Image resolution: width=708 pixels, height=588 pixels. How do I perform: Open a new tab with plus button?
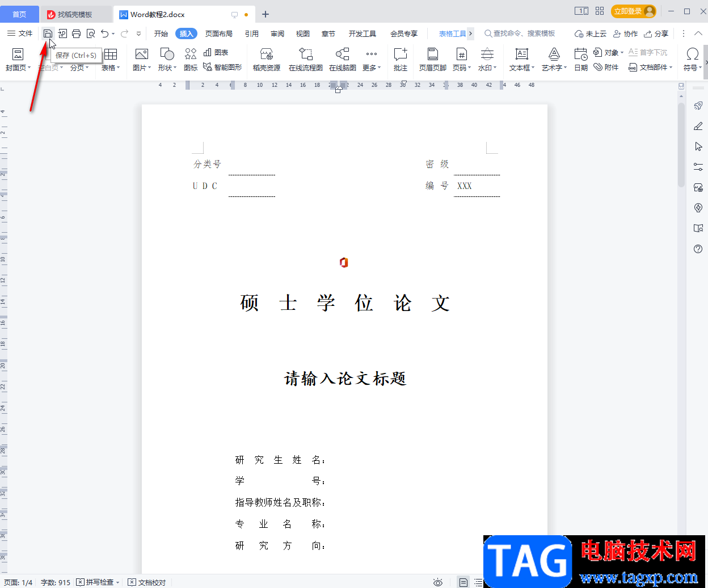click(x=265, y=14)
